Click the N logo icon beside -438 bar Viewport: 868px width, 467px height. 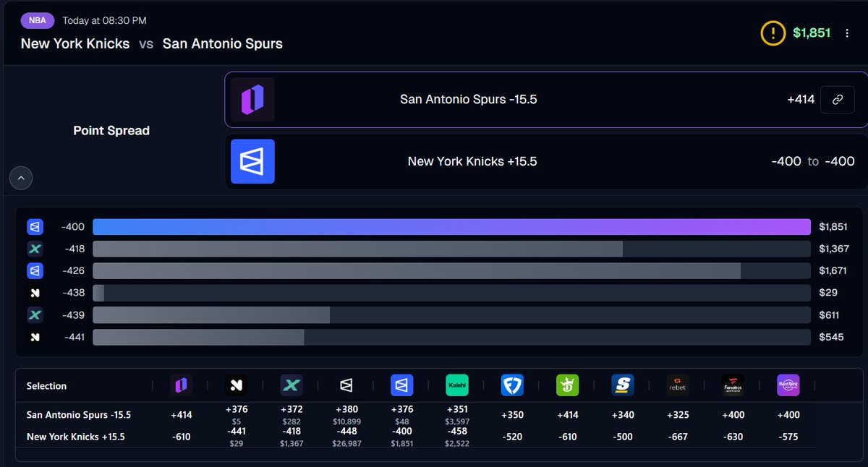pos(35,293)
